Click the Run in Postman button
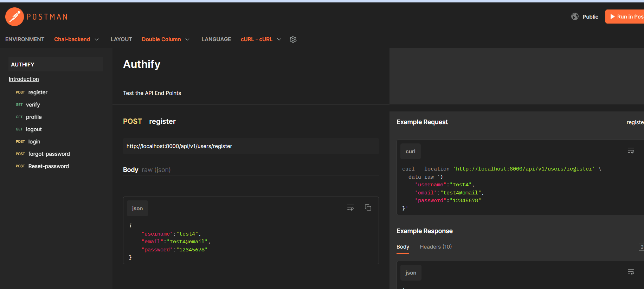The image size is (644, 289). click(x=625, y=17)
